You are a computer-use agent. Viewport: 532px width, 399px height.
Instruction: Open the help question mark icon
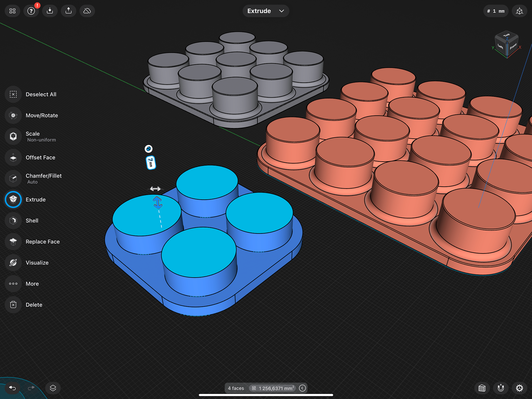pos(31,11)
